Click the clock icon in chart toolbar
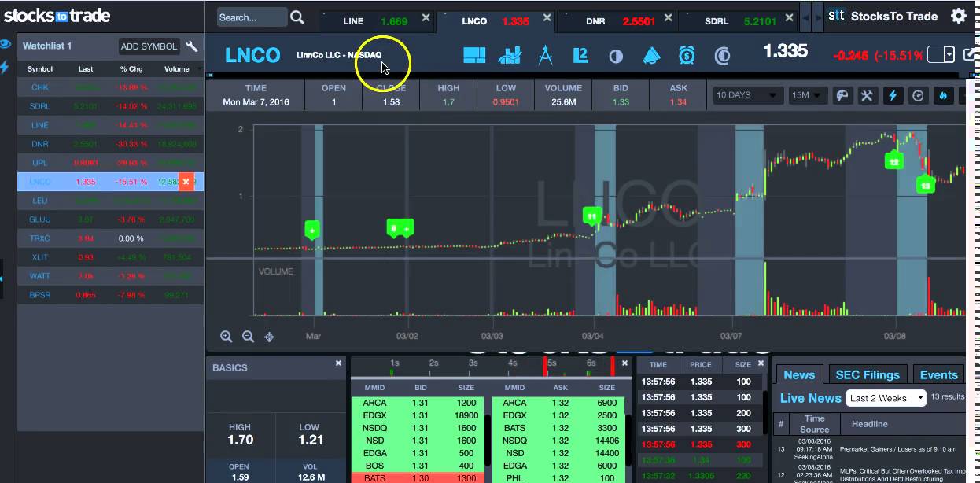Screen dimensions: 980x483 [x=918, y=96]
